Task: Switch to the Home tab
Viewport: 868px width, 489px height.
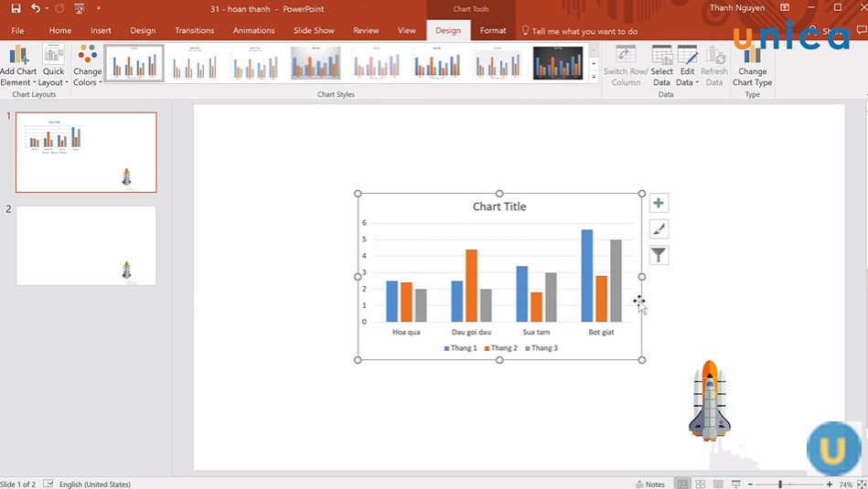Action: [x=59, y=31]
